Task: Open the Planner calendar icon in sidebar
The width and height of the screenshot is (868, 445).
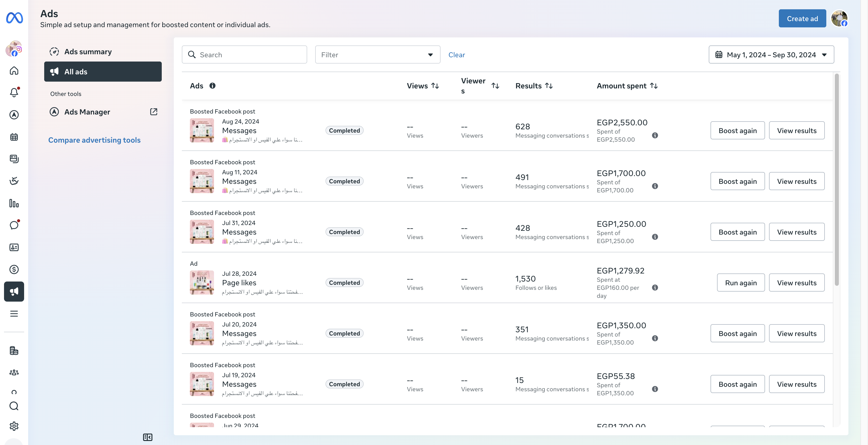Action: 14,137
